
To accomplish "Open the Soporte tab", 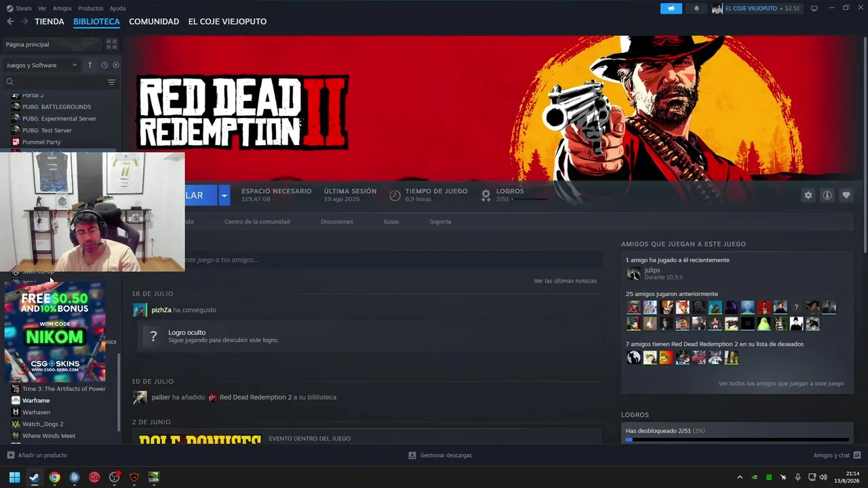I will coord(440,222).
